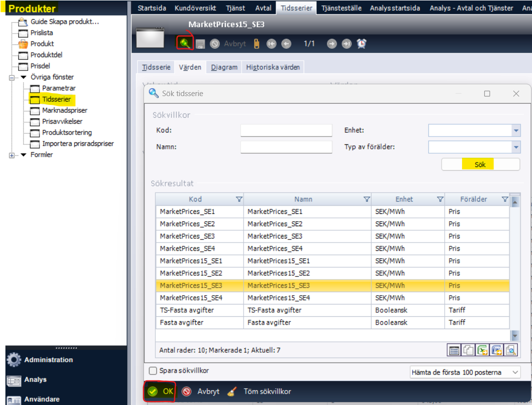Screen dimensions: 532x405
Task: Click the broom icon Töm sökvillkor
Action: coord(232,392)
